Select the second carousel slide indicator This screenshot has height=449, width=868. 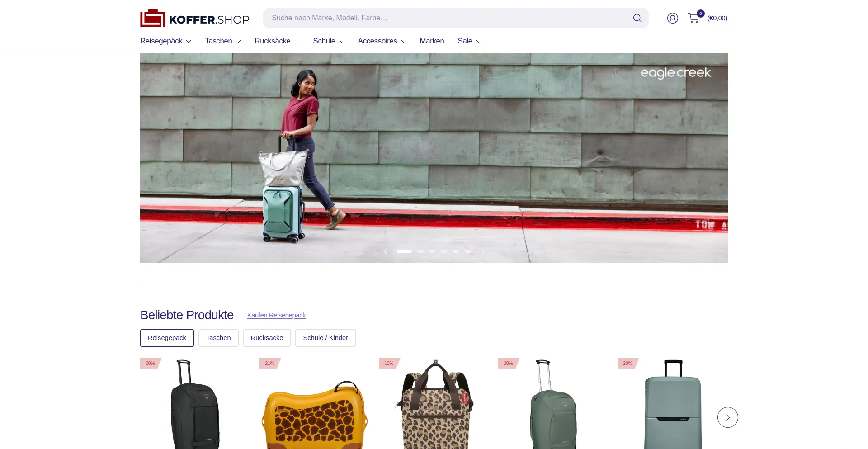coord(420,251)
